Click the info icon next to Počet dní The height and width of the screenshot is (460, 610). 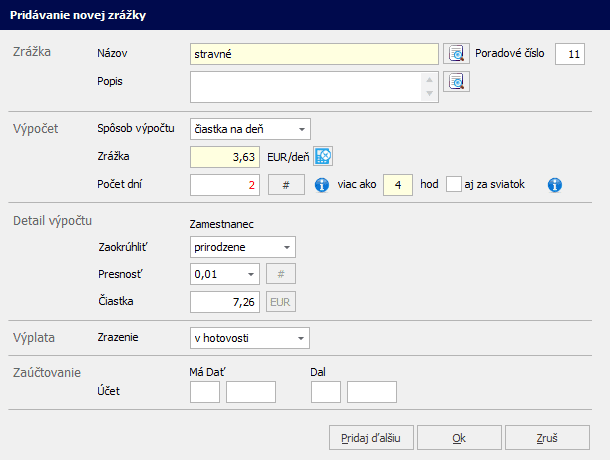(322, 185)
